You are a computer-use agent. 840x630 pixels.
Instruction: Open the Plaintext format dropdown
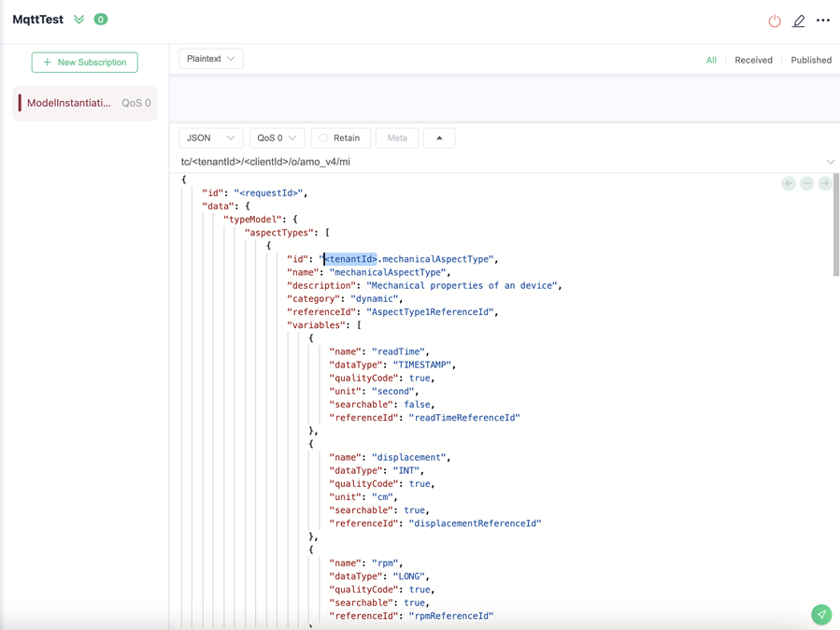click(x=210, y=59)
